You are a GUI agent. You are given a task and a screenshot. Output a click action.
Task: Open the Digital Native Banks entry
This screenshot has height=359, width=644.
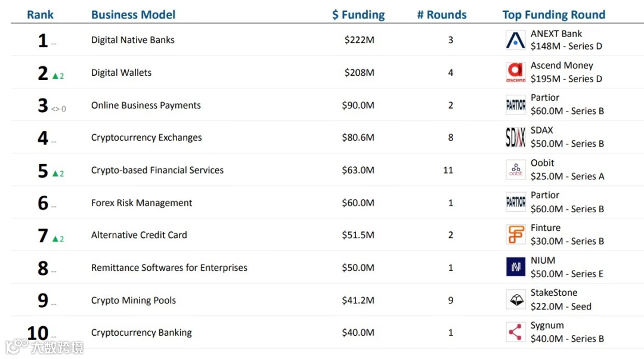pyautogui.click(x=132, y=40)
